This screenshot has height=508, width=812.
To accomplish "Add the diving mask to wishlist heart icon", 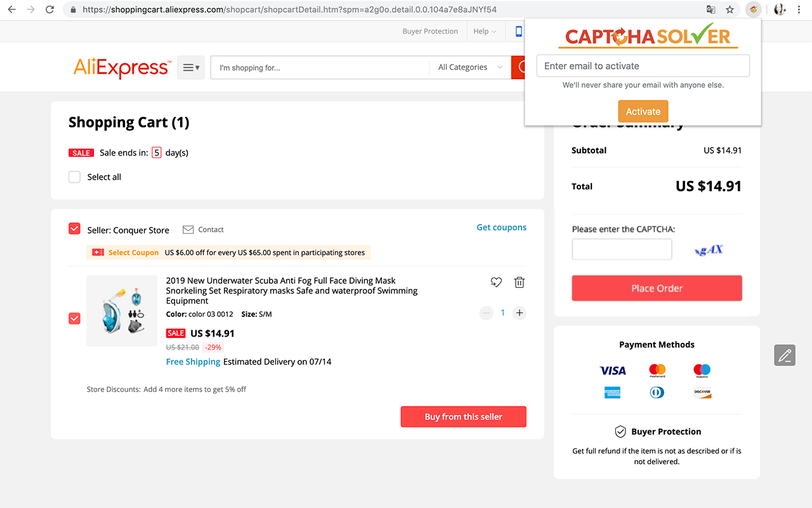I will tap(496, 283).
